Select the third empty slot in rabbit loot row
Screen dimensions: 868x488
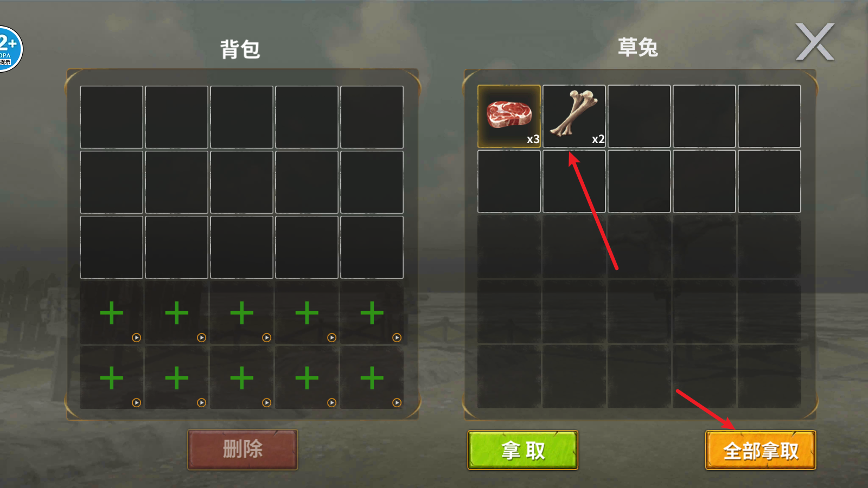tap(639, 116)
